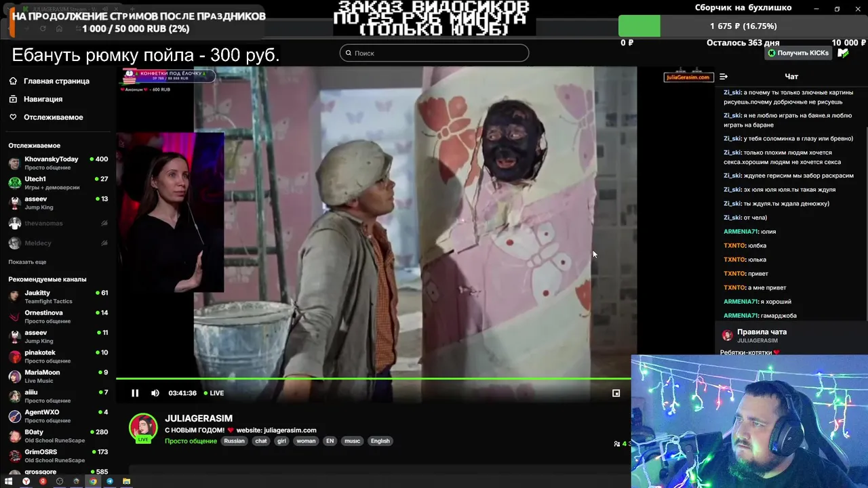This screenshot has width=868, height=488.
Task: Open offline channel Meldecy
Action: tap(58, 243)
